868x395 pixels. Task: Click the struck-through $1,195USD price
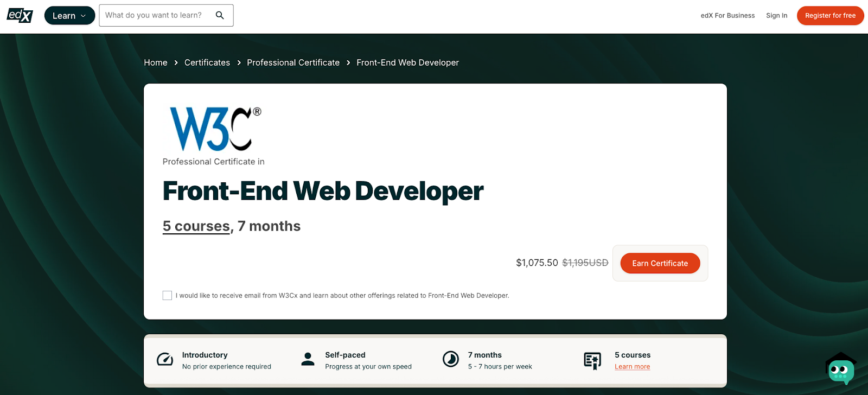tap(585, 263)
